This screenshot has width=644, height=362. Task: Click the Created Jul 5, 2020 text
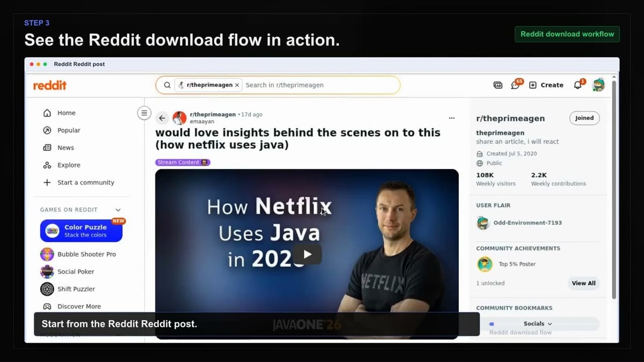point(511,153)
